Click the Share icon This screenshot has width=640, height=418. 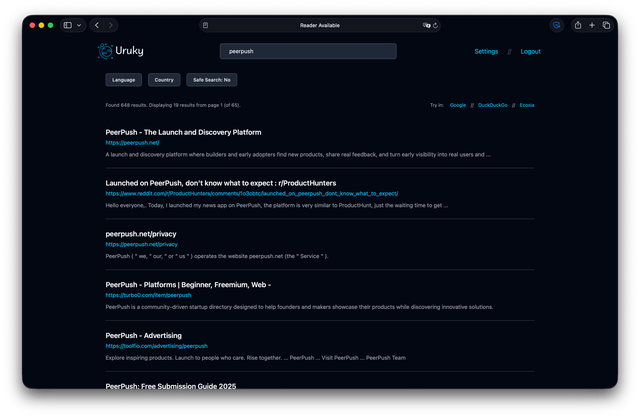coord(578,25)
